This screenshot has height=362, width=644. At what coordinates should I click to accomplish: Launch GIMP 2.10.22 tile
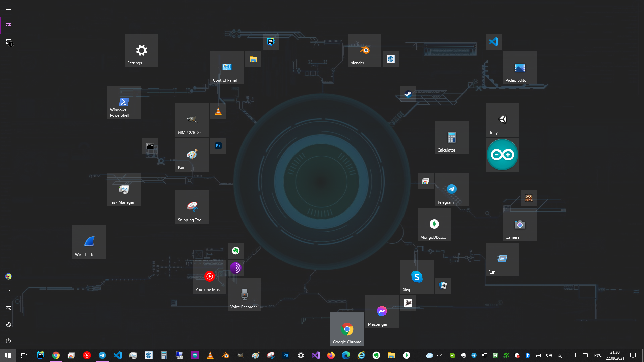192,120
